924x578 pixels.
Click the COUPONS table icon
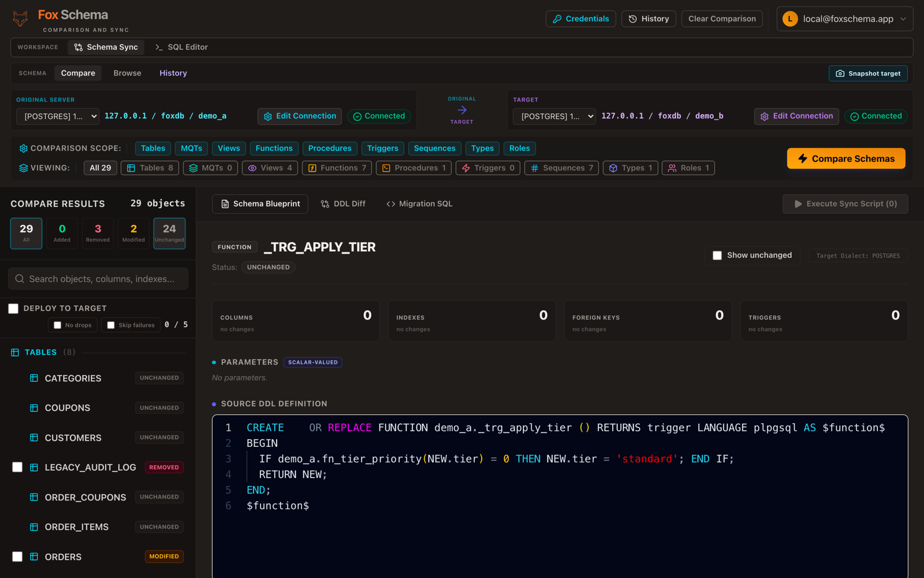click(34, 408)
